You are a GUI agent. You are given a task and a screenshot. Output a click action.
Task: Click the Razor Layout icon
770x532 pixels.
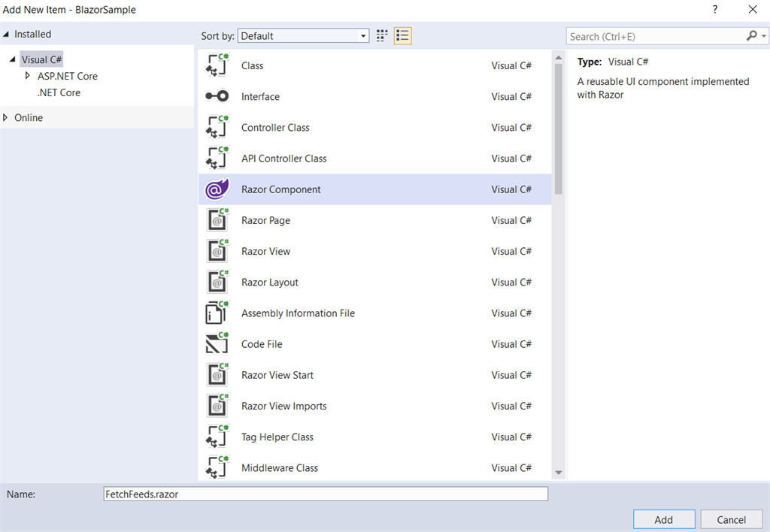coord(217,282)
